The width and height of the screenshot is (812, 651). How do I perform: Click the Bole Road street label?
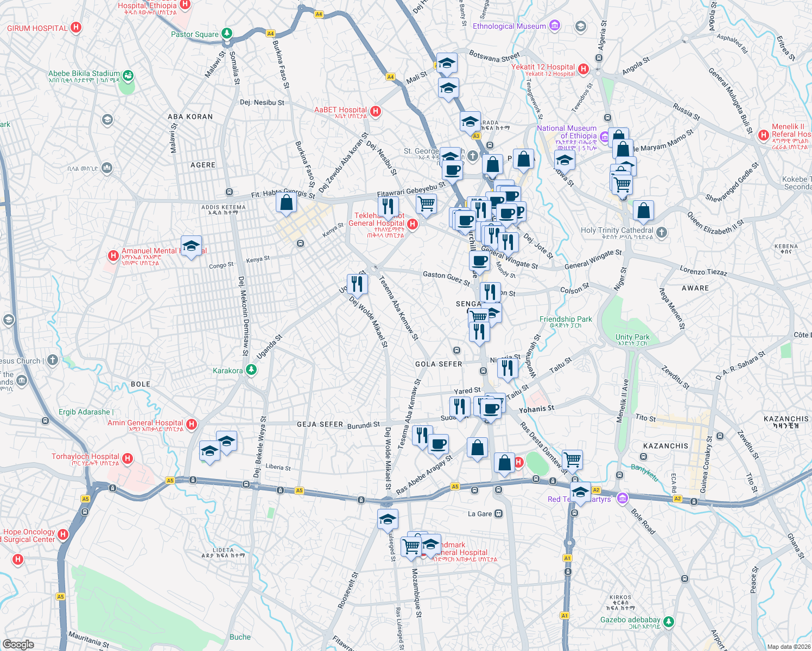[643, 521]
